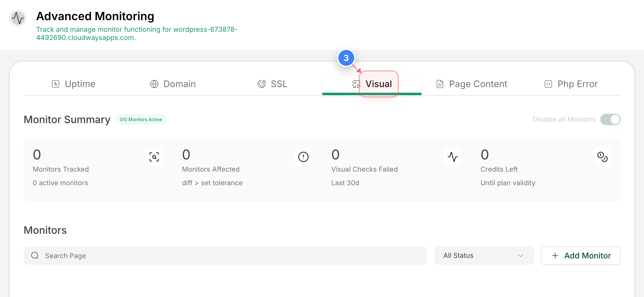Click the Monitors Affected alert icon
The image size is (644, 297).
[x=303, y=157]
